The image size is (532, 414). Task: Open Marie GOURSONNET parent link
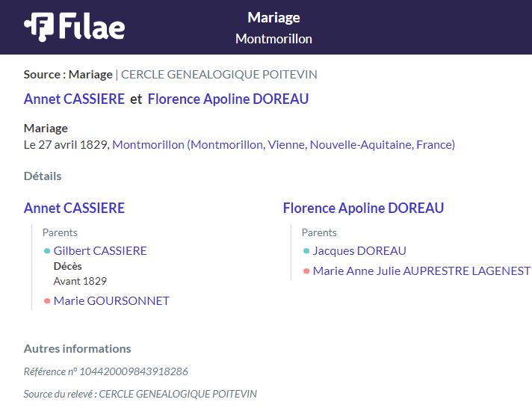point(111,300)
